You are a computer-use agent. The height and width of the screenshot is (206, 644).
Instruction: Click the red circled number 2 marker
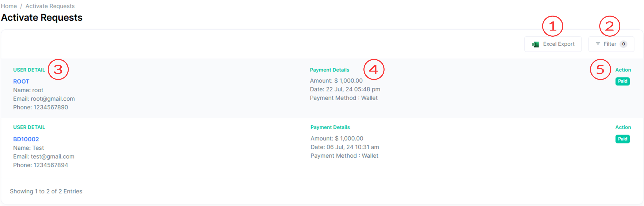click(609, 26)
